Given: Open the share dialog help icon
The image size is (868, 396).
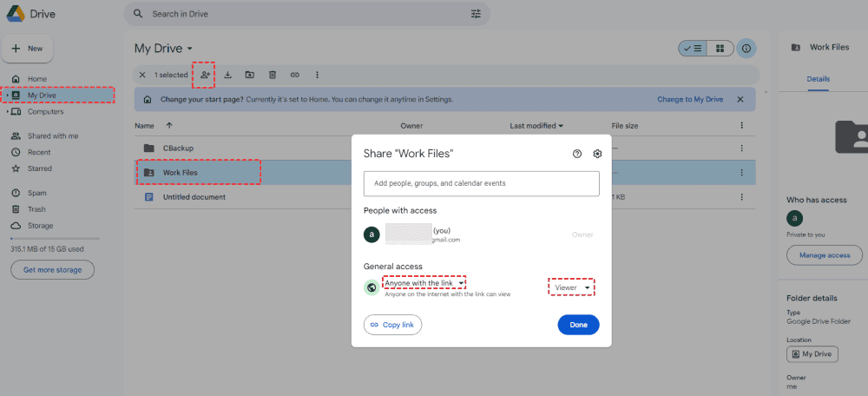Looking at the screenshot, I should pos(577,154).
